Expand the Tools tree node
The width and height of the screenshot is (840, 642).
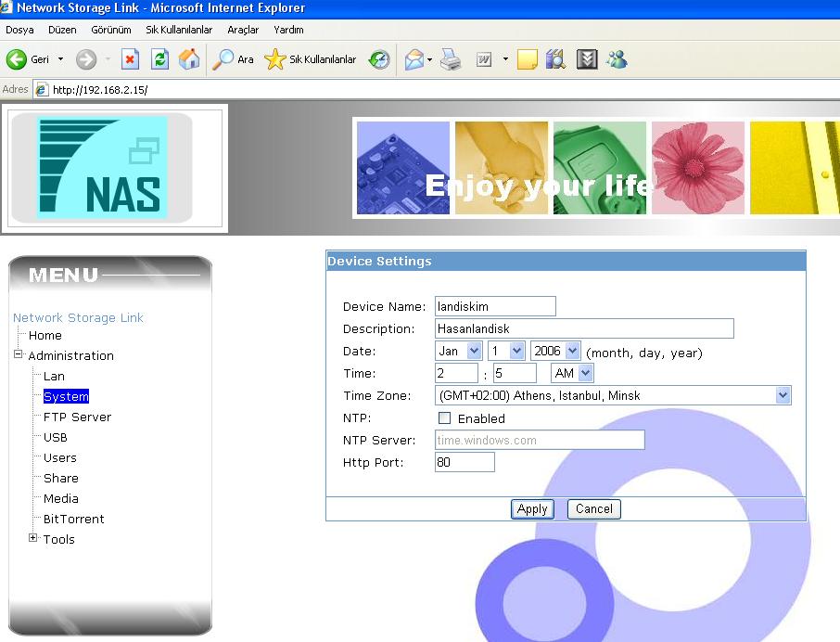(x=33, y=537)
